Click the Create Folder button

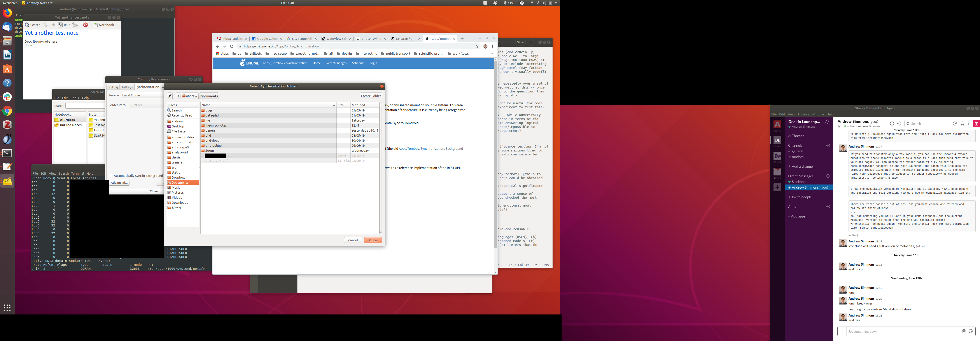pyautogui.click(x=371, y=96)
